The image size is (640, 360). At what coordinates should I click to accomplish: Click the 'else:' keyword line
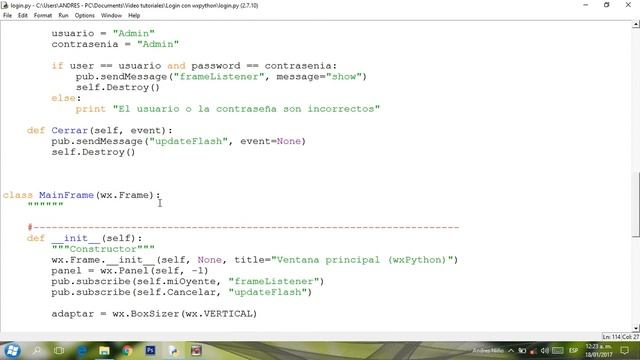(x=66, y=98)
